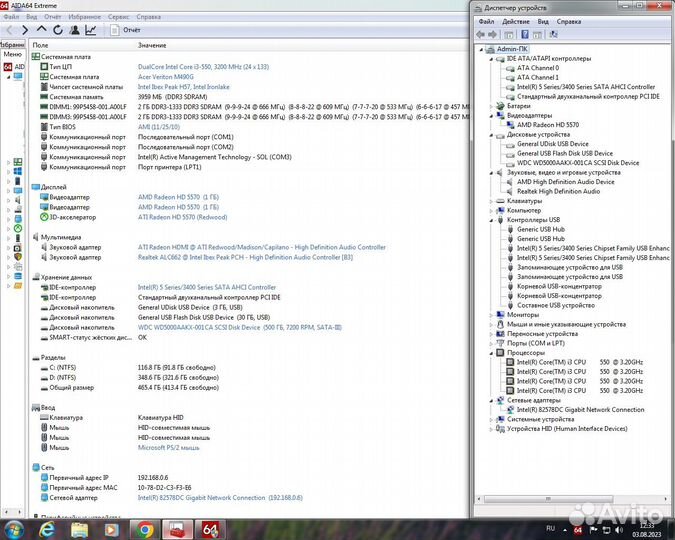This screenshot has width=675, height=540.
Task: Open the Сервис menu in AIDA64
Action: click(118, 17)
